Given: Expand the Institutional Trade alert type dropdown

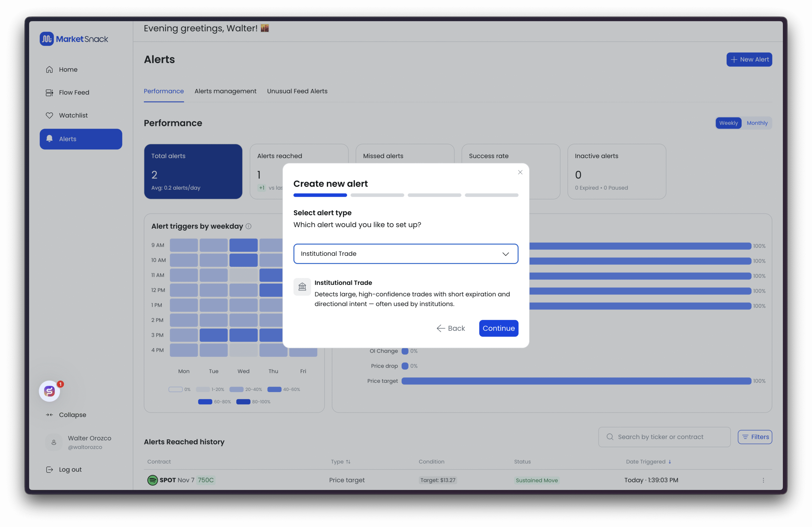Looking at the screenshot, I should click(406, 254).
